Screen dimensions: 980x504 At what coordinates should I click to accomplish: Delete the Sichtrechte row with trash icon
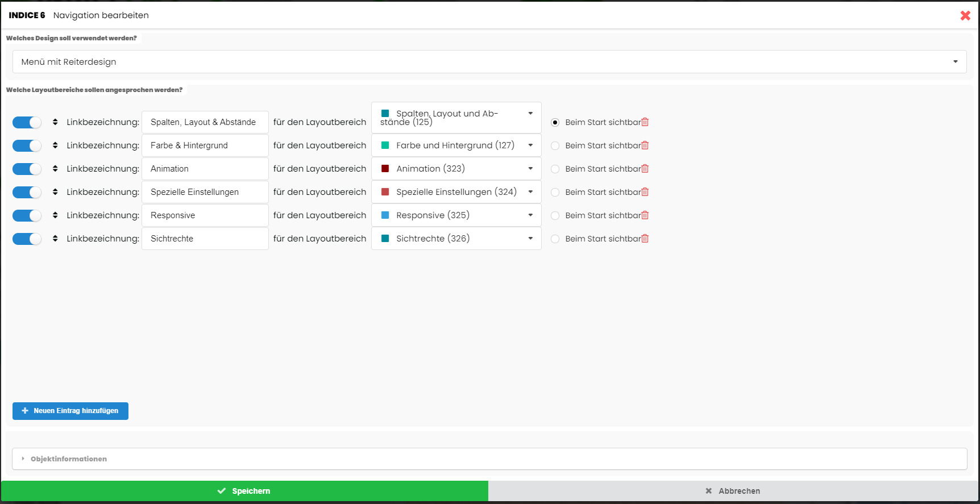pos(645,239)
